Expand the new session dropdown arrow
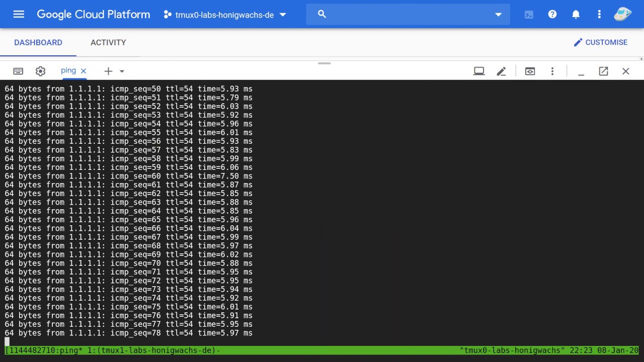Image resolution: width=644 pixels, height=362 pixels. [122, 71]
